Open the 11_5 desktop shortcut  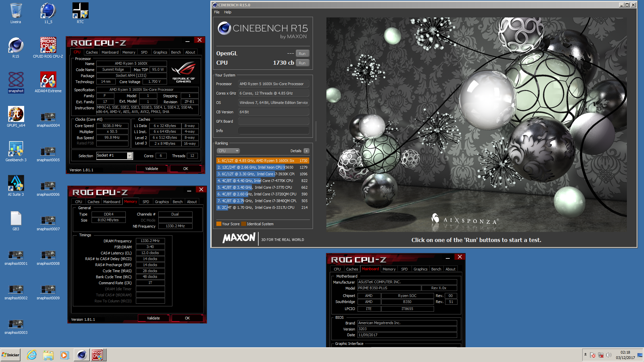pos(48,13)
